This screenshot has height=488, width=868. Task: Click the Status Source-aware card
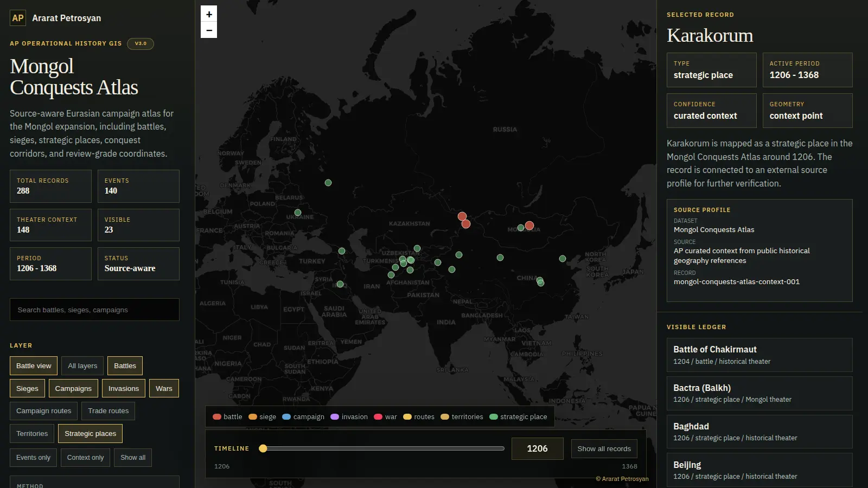pyautogui.click(x=138, y=264)
